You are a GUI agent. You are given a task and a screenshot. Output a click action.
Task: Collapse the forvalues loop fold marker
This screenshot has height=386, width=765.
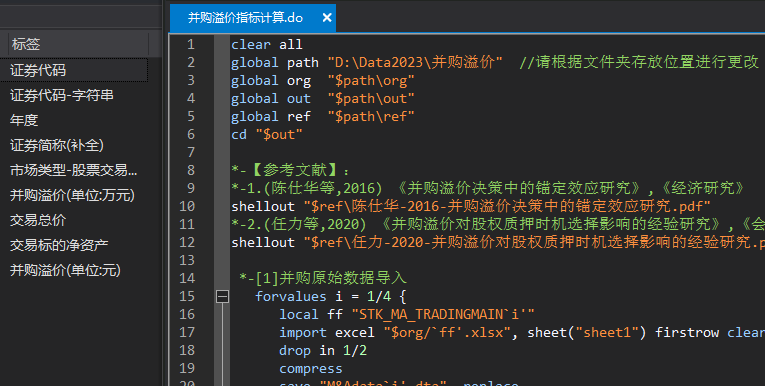pos(222,296)
